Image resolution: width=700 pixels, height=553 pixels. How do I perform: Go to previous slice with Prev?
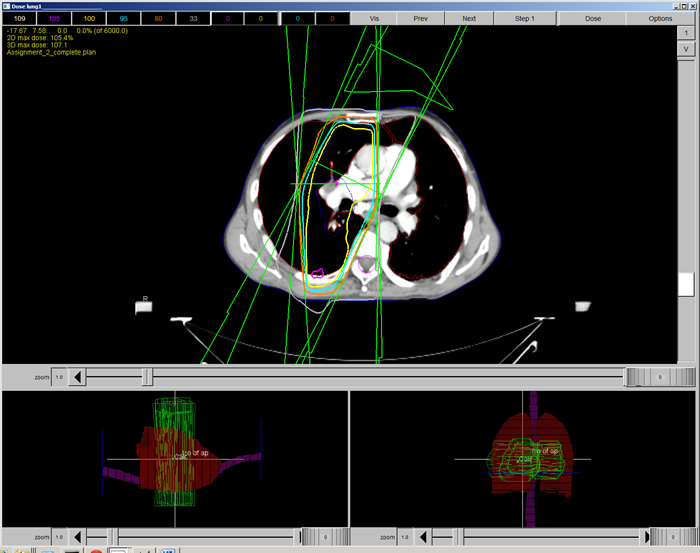[422, 19]
